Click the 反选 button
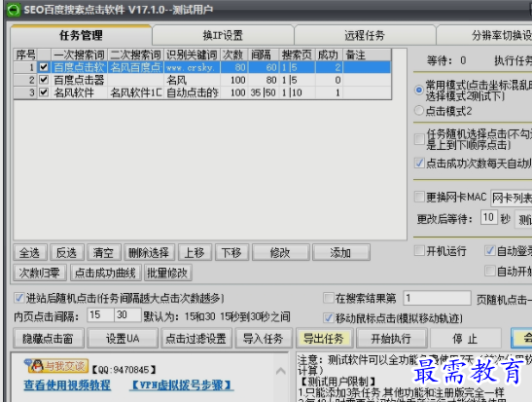 [66, 253]
